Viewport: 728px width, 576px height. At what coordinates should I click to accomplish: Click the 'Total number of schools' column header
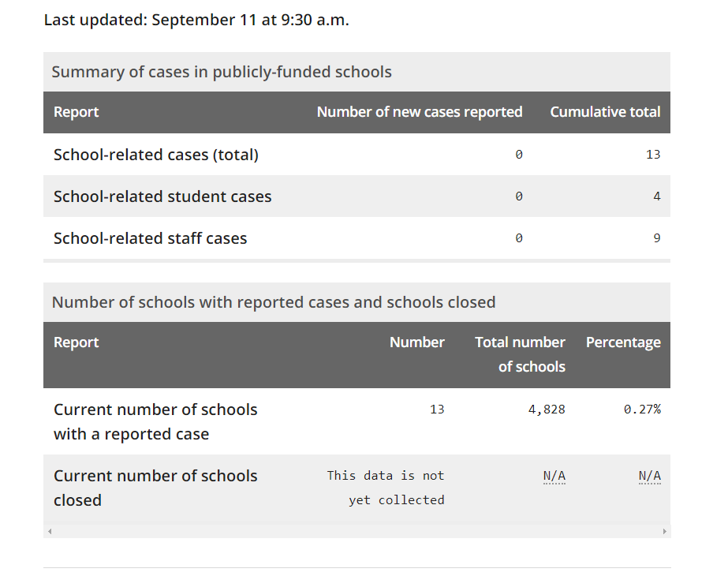(520, 354)
